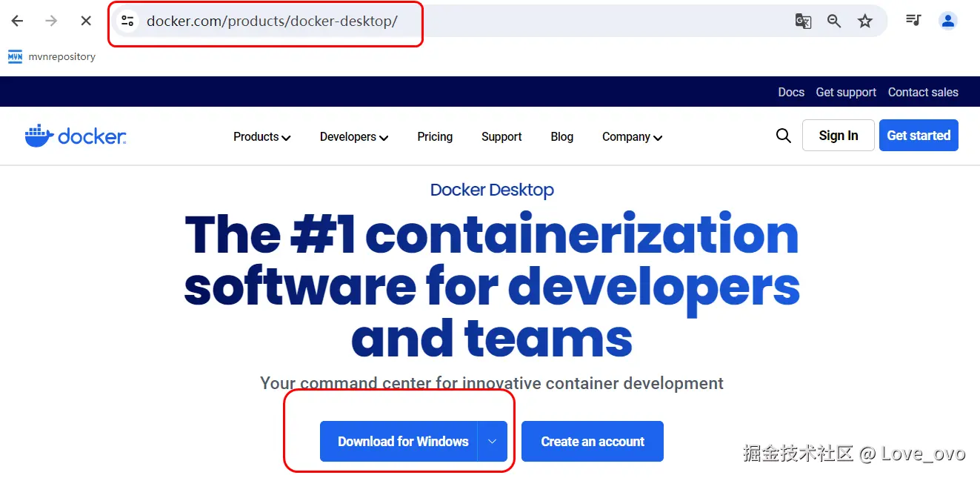Image resolution: width=980 pixels, height=478 pixels.
Task: Open download options arrow beside Download for Windows
Action: tap(493, 442)
